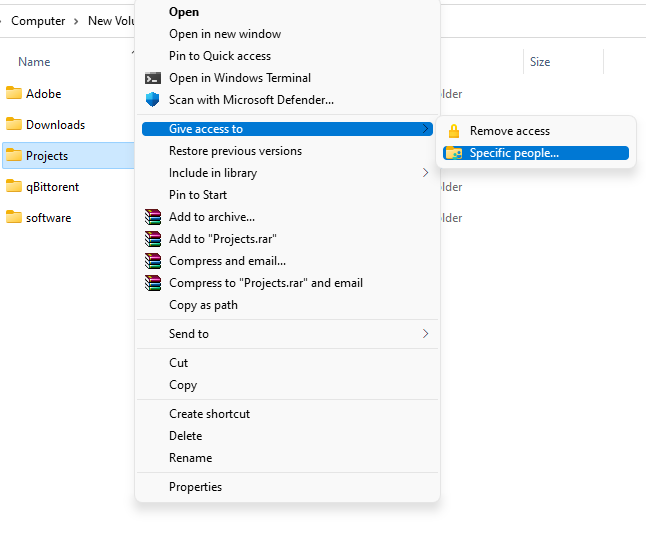Choose Copy as path menu entry

pyautogui.click(x=202, y=305)
